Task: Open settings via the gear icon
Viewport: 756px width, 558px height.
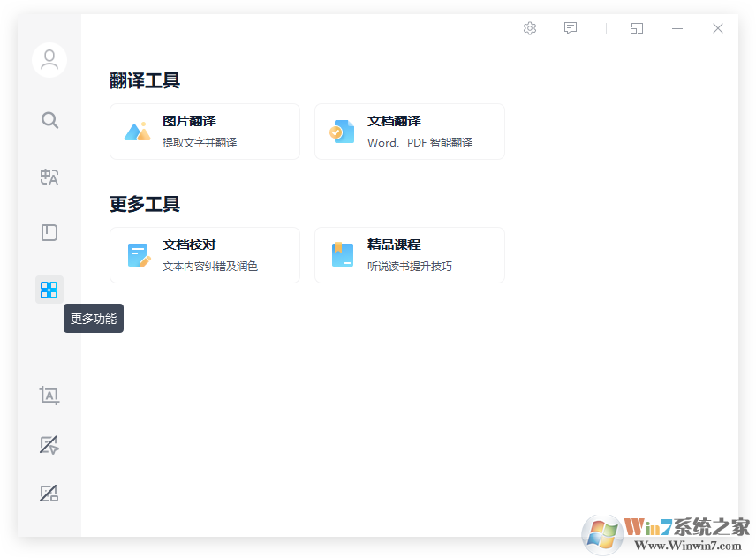Action: [x=529, y=27]
